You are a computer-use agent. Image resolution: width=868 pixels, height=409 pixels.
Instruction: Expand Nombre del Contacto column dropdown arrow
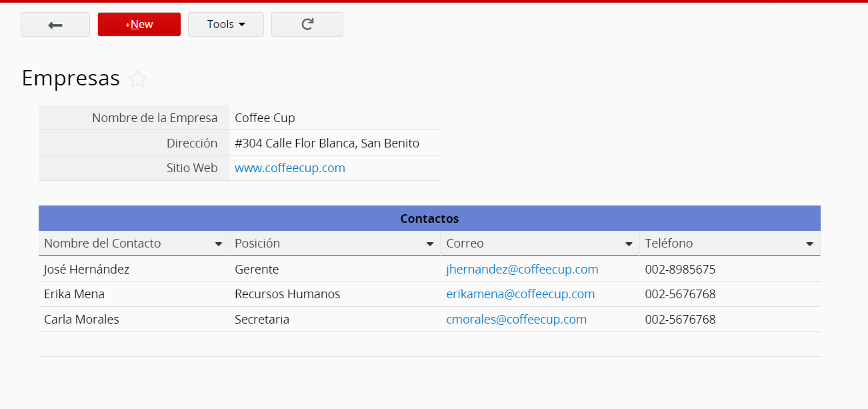click(x=218, y=244)
